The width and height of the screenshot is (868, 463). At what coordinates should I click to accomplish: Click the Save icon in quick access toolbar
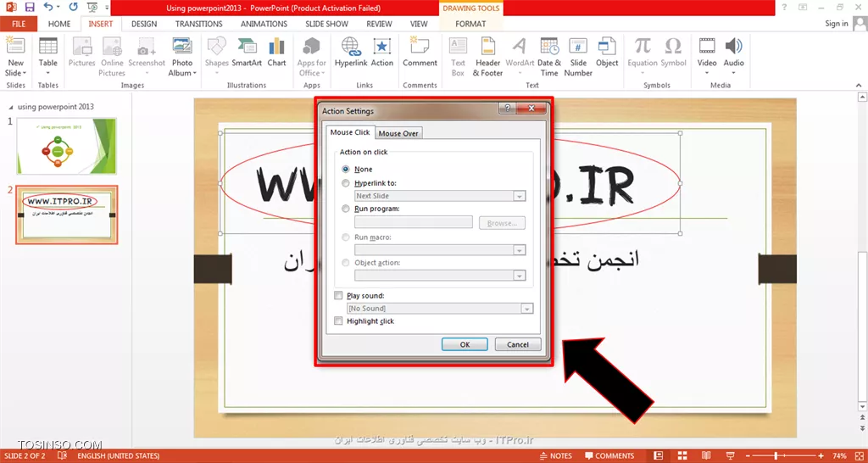30,7
